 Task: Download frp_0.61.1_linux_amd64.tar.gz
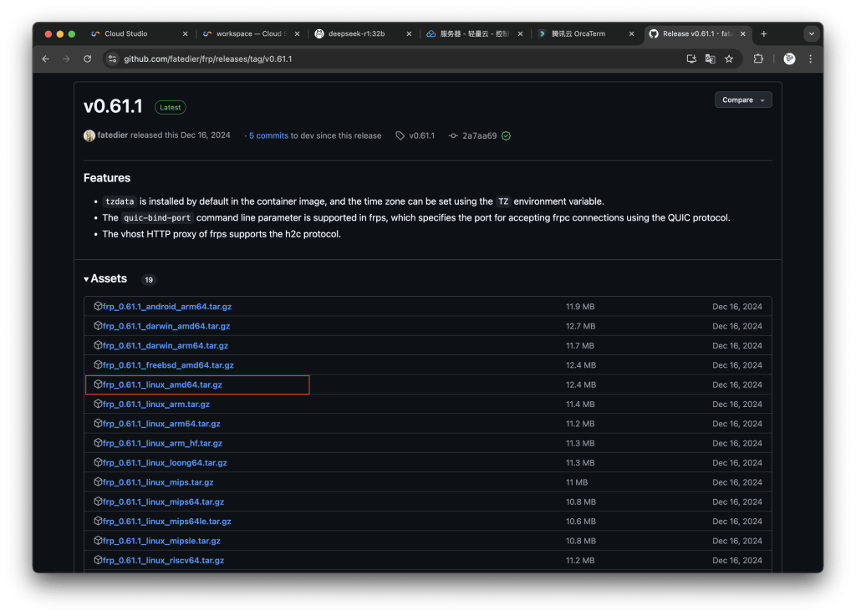162,384
